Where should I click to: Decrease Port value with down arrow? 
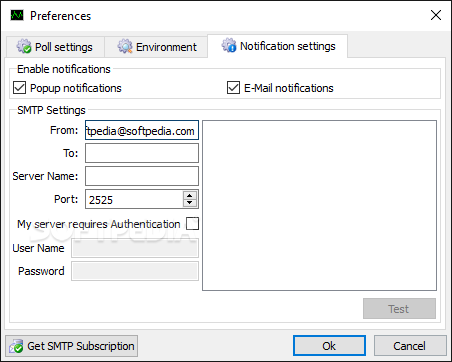click(x=190, y=203)
